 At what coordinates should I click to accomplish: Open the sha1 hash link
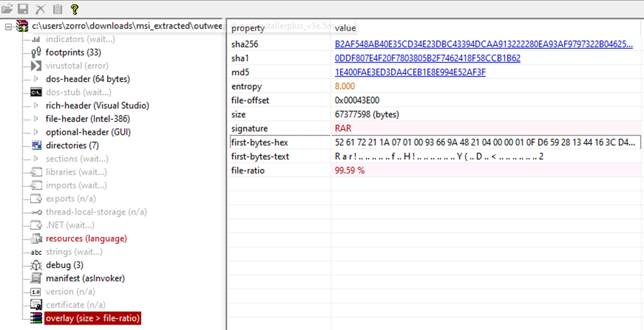pos(427,59)
